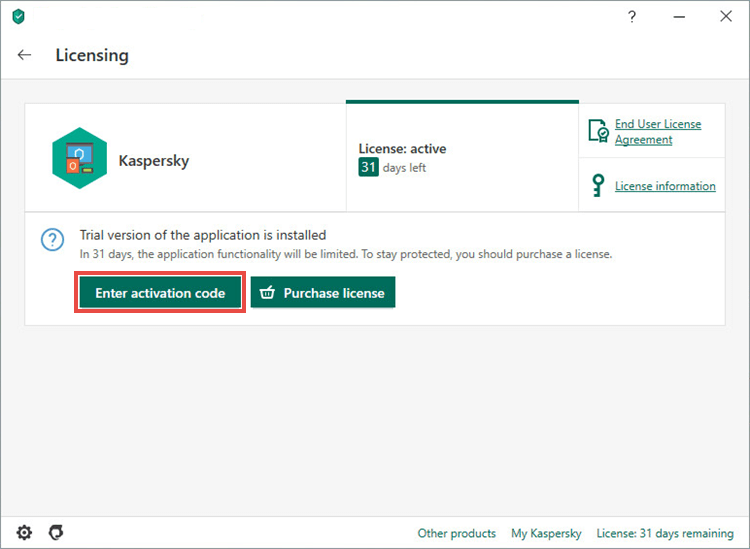Viewport: 750px width, 549px height.
Task: Open help with the question mark icon
Action: click(632, 17)
